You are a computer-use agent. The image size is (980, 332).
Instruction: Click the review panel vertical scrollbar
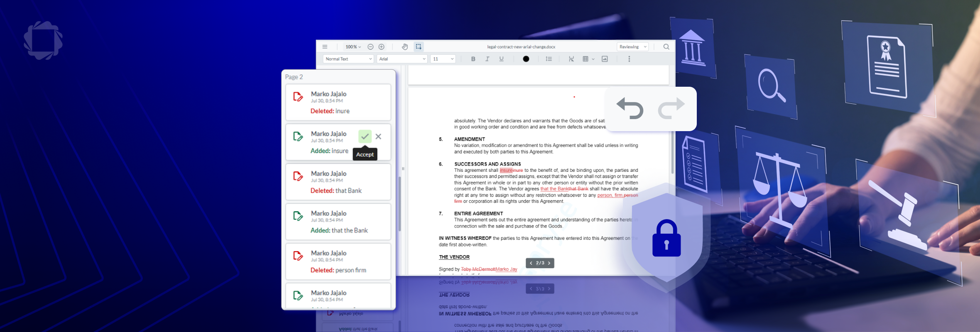399,204
